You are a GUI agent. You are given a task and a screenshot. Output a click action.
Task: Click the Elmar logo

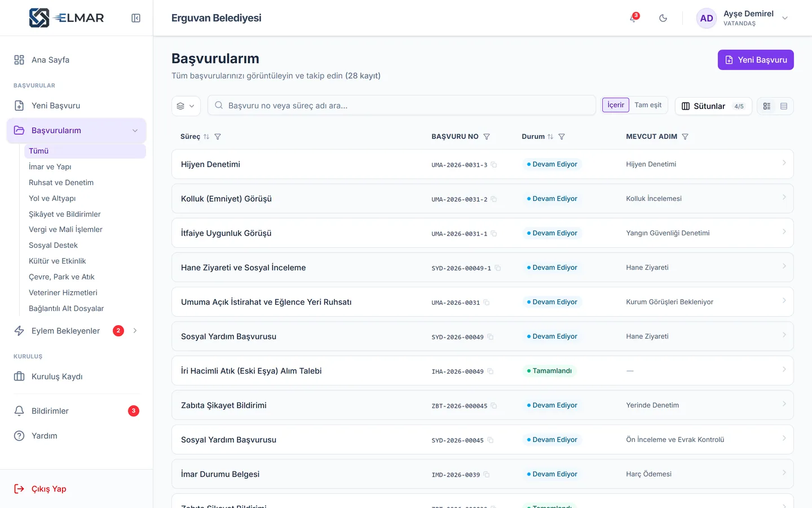[x=67, y=18]
